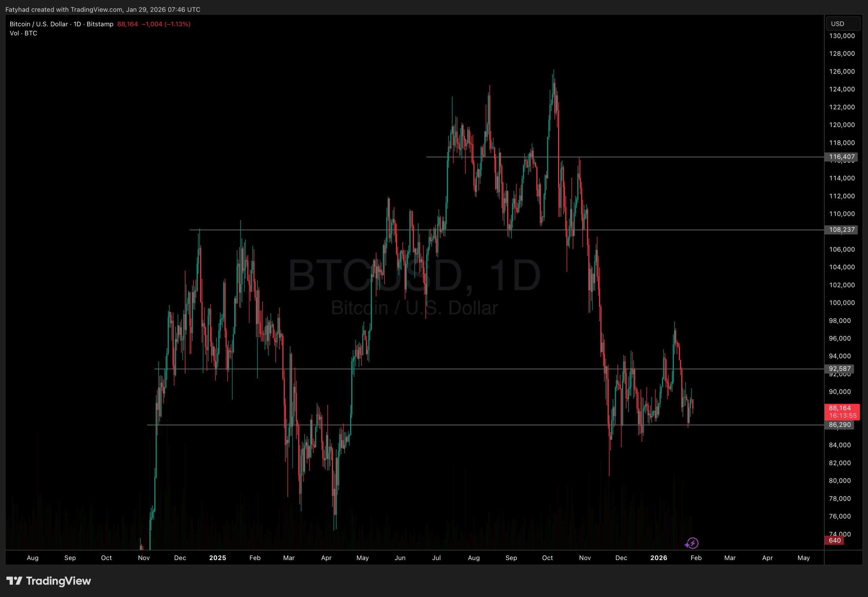Select the Vol · BTC indicator legend

pos(23,33)
